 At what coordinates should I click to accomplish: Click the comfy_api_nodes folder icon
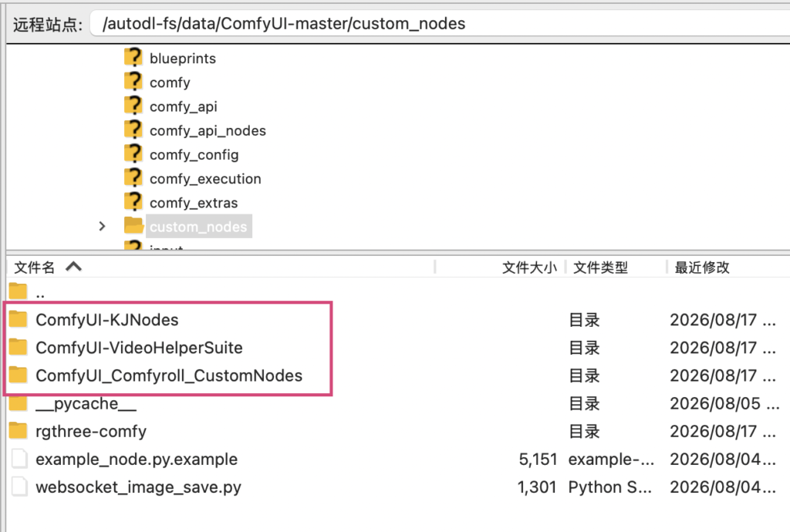point(133,130)
